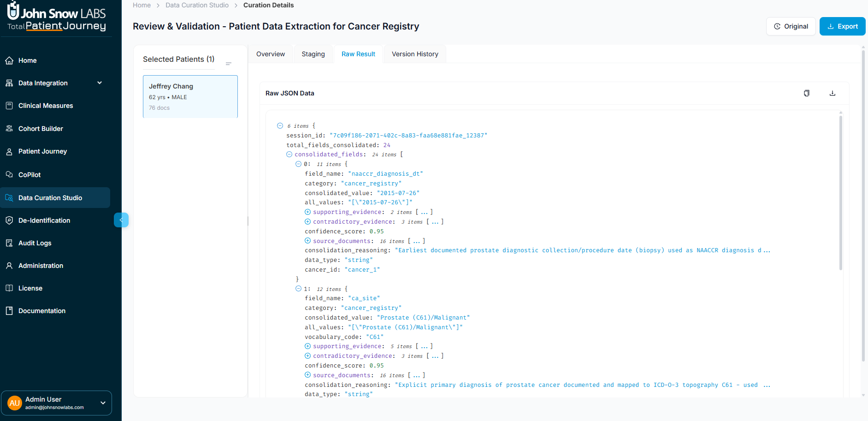Toggle the Selected Patients list filter icon
This screenshot has height=421, width=868.
point(228,64)
